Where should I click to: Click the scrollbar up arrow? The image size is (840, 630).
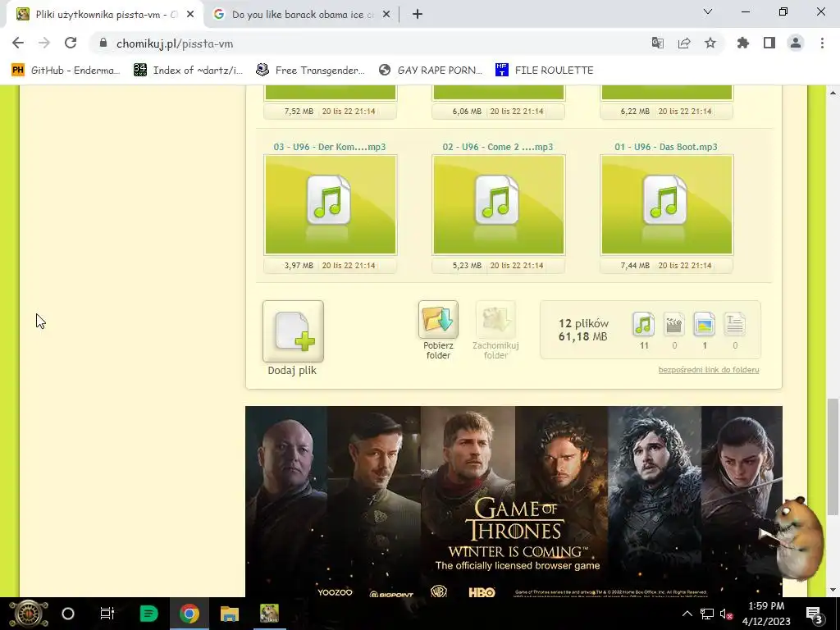pos(833,93)
